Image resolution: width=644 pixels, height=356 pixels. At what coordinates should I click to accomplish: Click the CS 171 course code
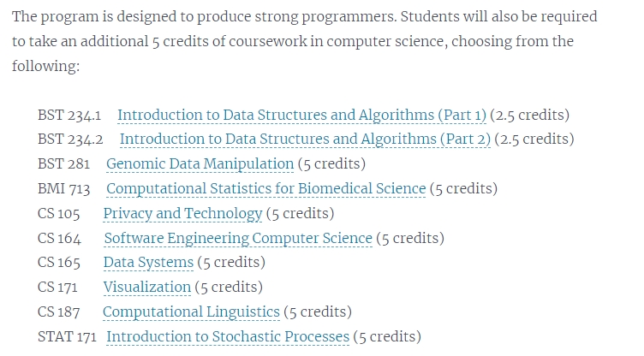[57, 288]
